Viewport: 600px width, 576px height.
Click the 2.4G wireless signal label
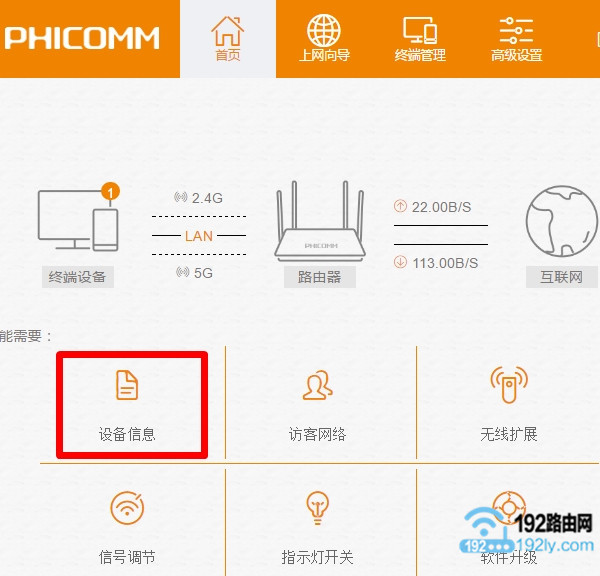(198, 198)
